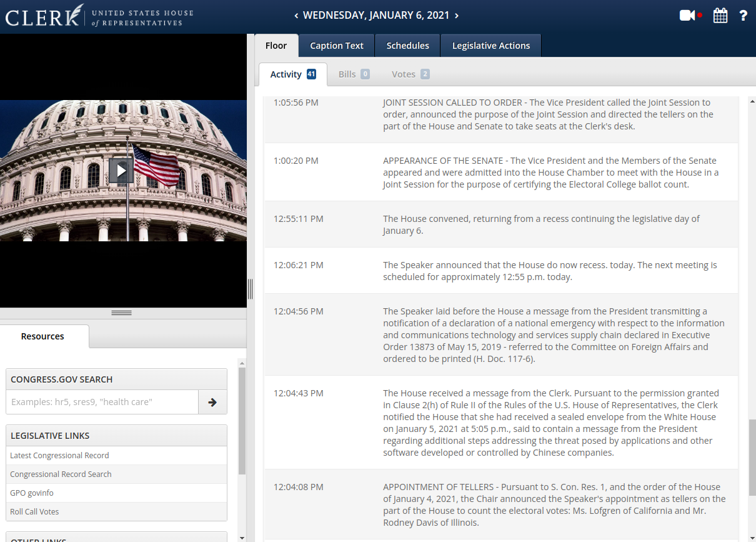Select the 12:55:11 PM timestamp
The image size is (756, 542).
coord(299,219)
